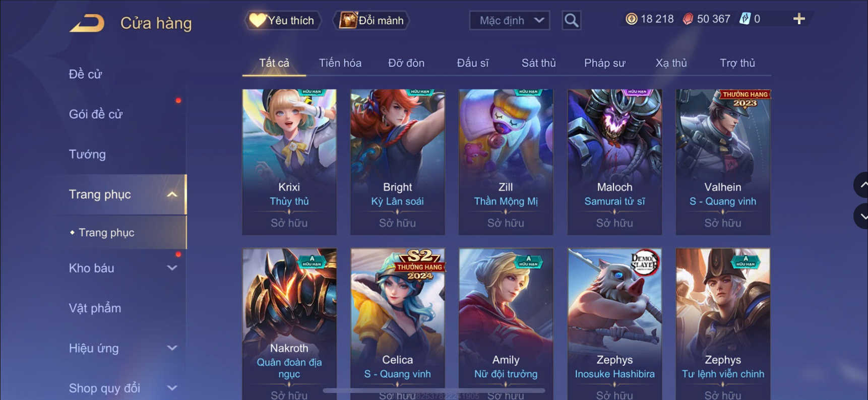Toggle the Yêu thích favorites filter

point(283,21)
